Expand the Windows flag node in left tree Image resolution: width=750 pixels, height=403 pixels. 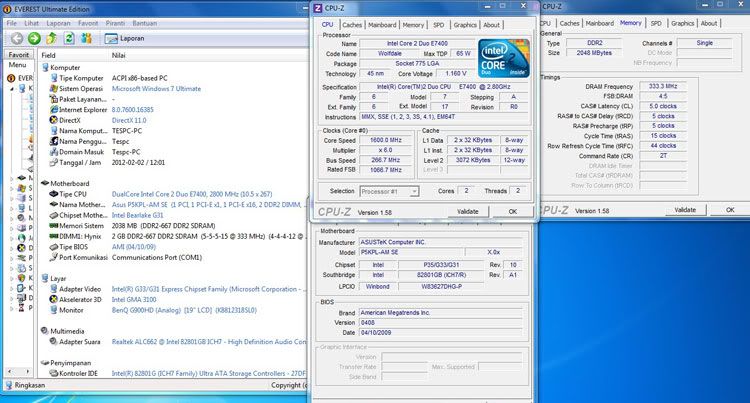(12, 188)
